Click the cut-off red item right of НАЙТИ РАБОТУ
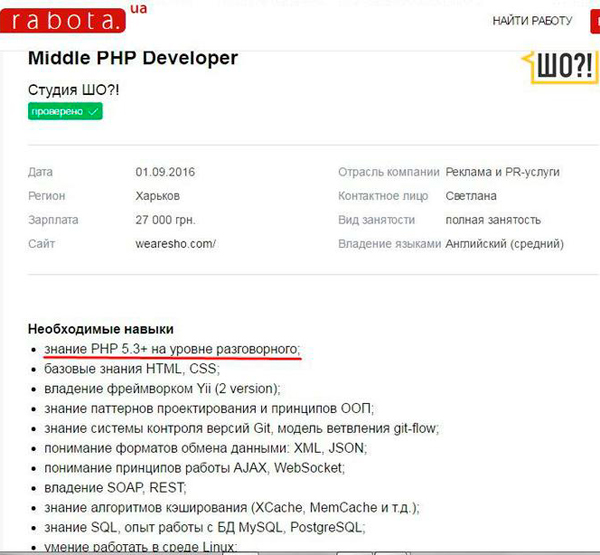 click(596, 20)
